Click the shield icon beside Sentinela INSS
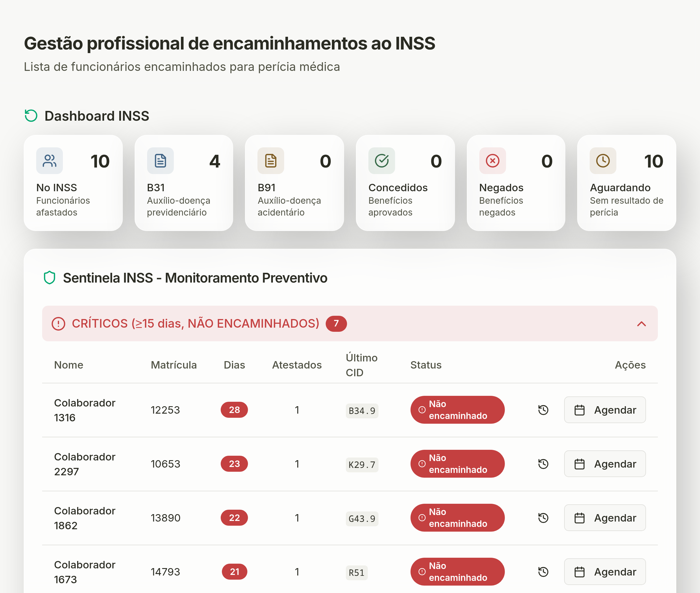 (50, 278)
